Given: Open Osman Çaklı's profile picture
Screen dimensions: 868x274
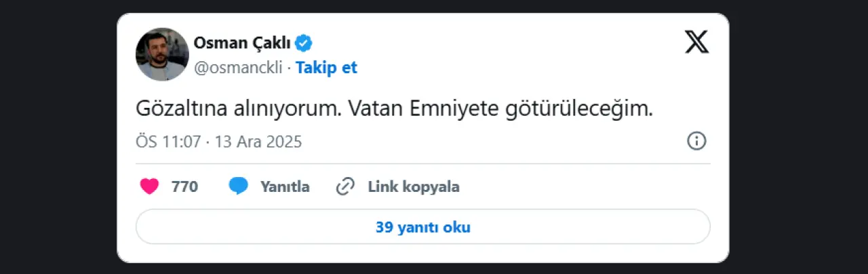Looking at the screenshot, I should (x=162, y=54).
